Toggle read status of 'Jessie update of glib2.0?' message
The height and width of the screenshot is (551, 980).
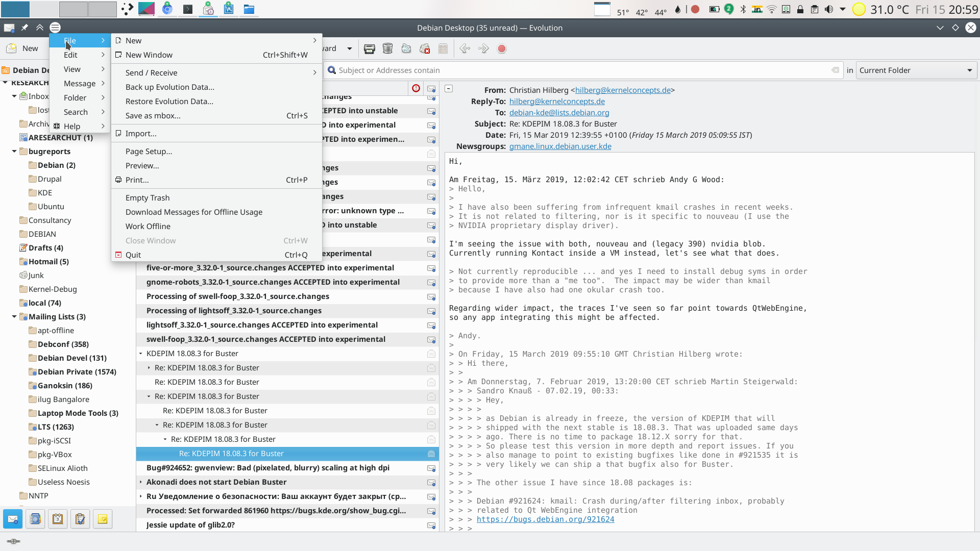coord(431,525)
